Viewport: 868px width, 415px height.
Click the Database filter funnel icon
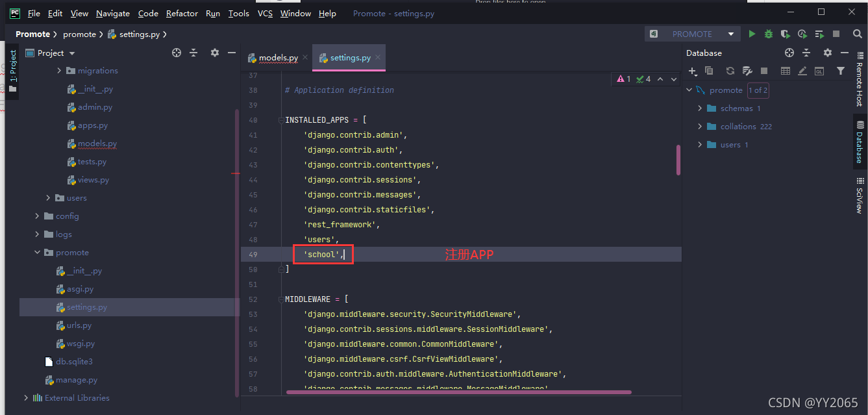(x=841, y=71)
